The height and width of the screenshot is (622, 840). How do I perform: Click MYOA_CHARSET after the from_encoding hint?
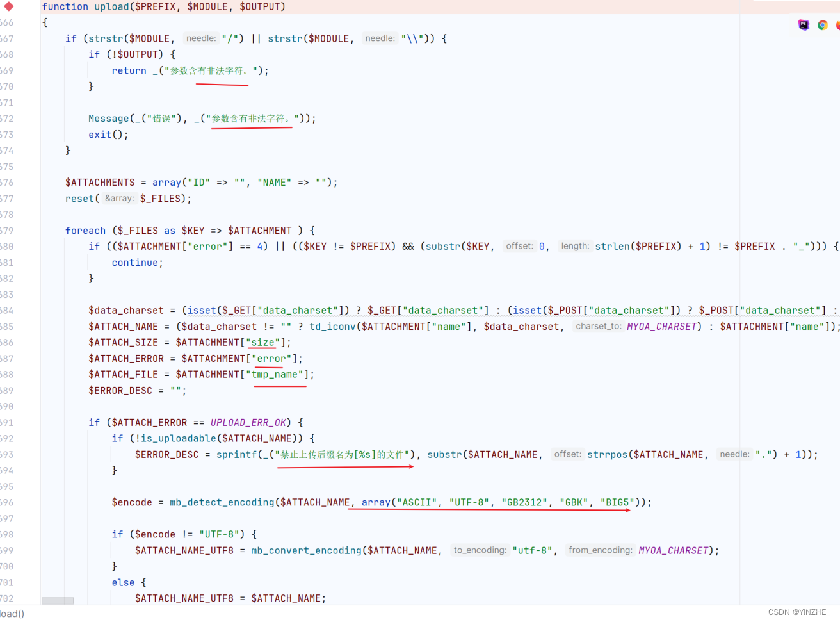674,551
